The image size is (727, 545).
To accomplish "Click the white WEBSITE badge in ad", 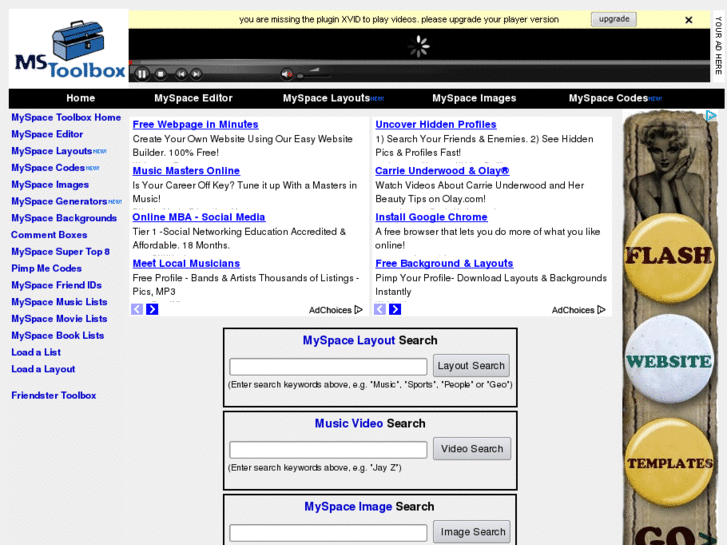I will point(669,359).
